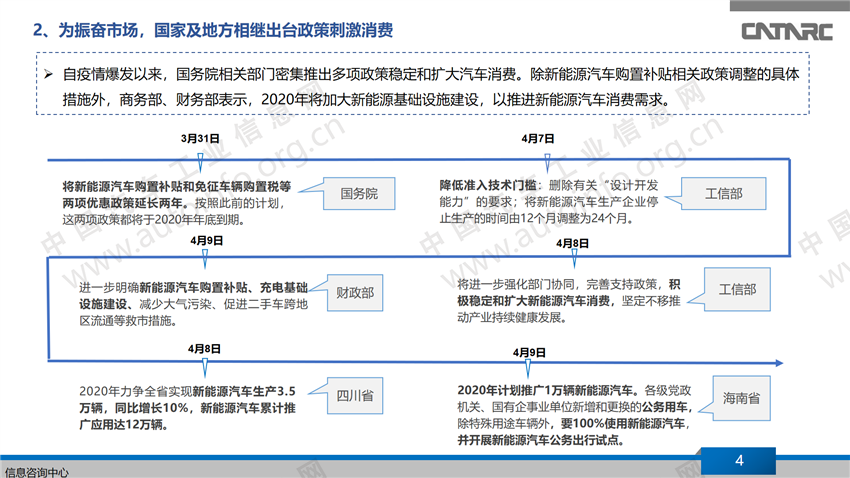Click the 3月31日 date label
The height and width of the screenshot is (478, 850).
pos(200,139)
